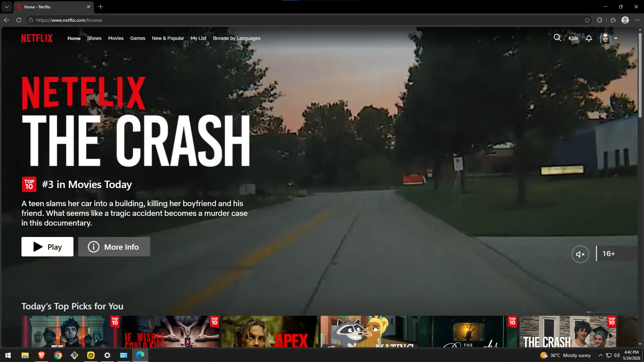Go to Shows section
Screen dimensions: 644x362
(x=94, y=38)
